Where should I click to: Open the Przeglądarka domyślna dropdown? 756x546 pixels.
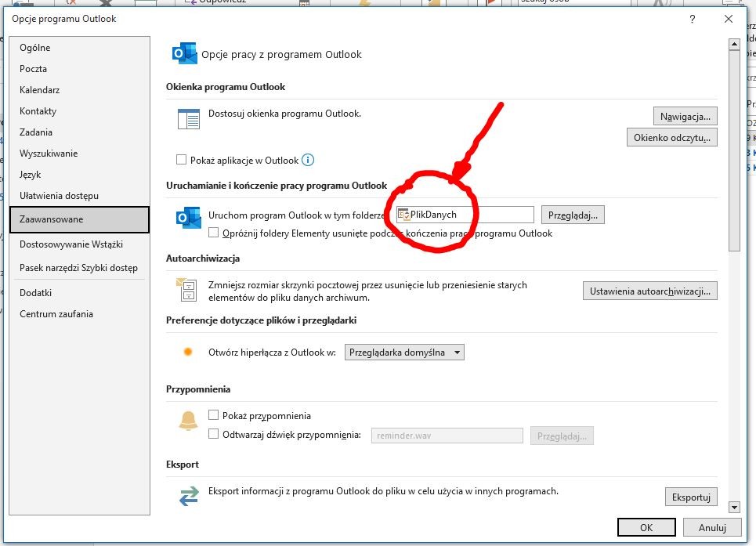[404, 353]
